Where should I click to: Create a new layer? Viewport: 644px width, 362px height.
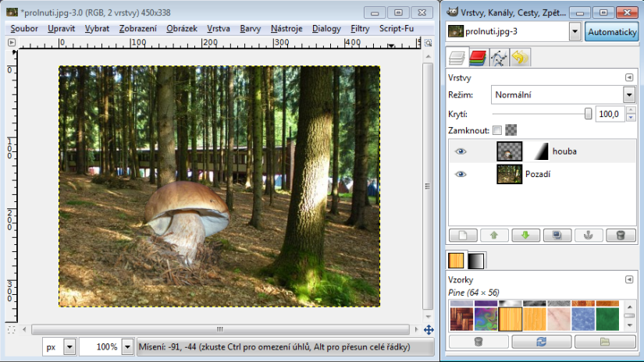(463, 235)
